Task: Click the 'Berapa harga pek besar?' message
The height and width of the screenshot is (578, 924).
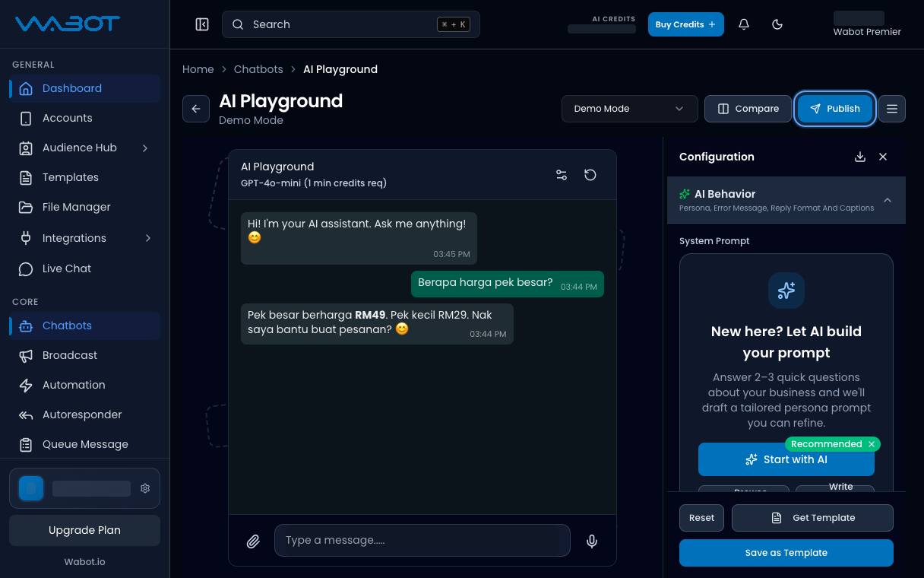Action: click(x=508, y=284)
